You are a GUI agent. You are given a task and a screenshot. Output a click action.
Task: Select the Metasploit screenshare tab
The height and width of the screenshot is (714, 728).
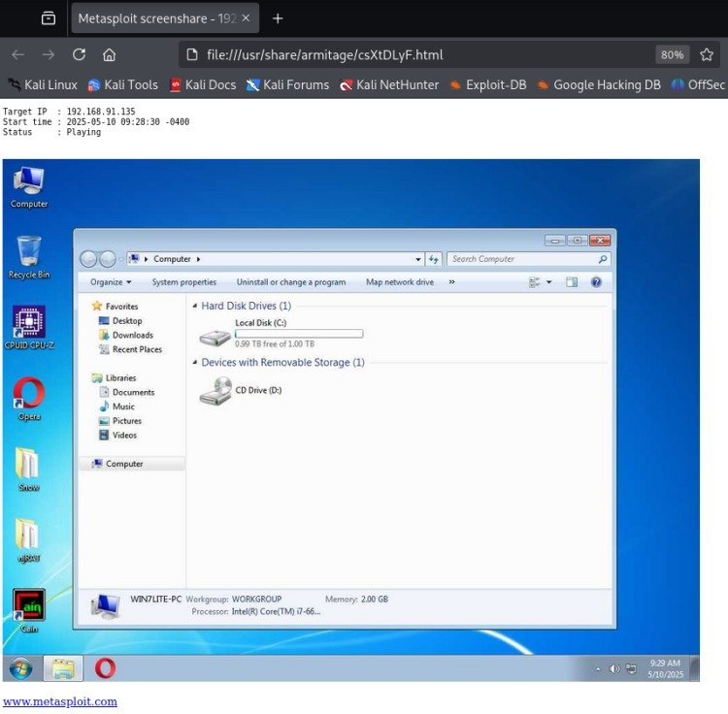(165, 18)
